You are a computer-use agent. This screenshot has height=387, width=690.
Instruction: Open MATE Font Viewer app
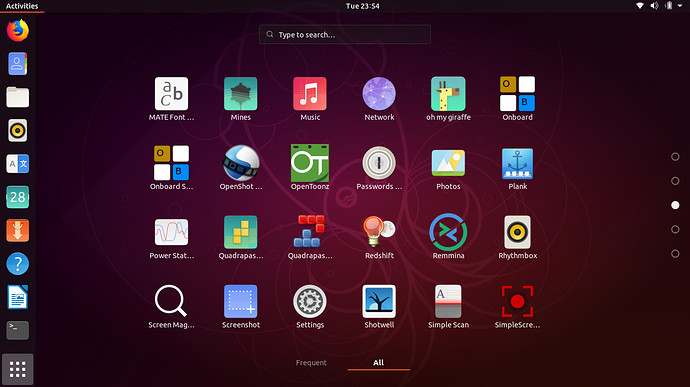171,94
